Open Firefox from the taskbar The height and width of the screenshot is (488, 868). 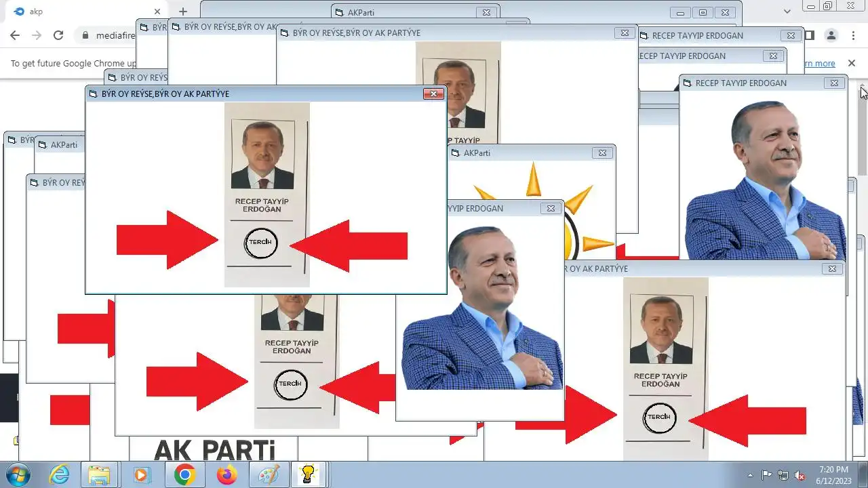(226, 475)
